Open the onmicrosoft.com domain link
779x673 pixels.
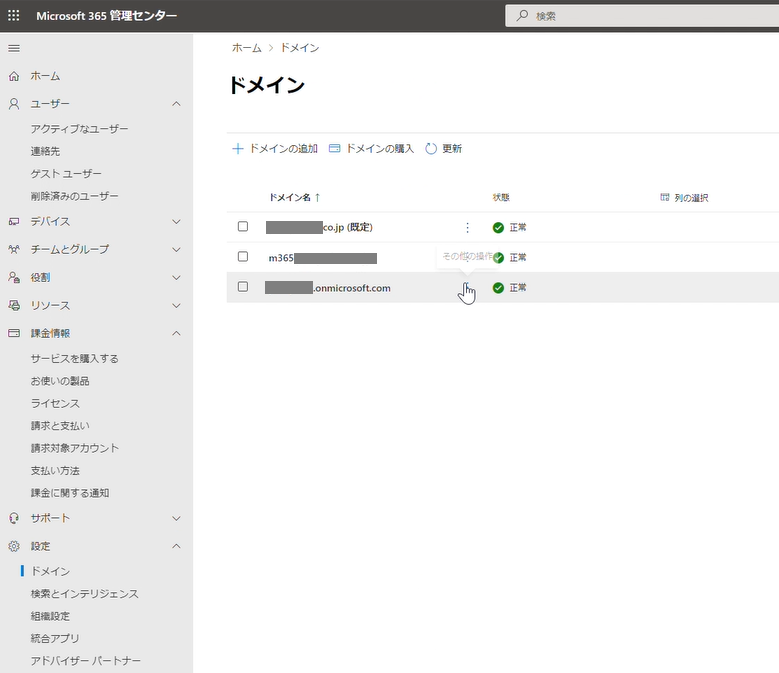(x=328, y=288)
